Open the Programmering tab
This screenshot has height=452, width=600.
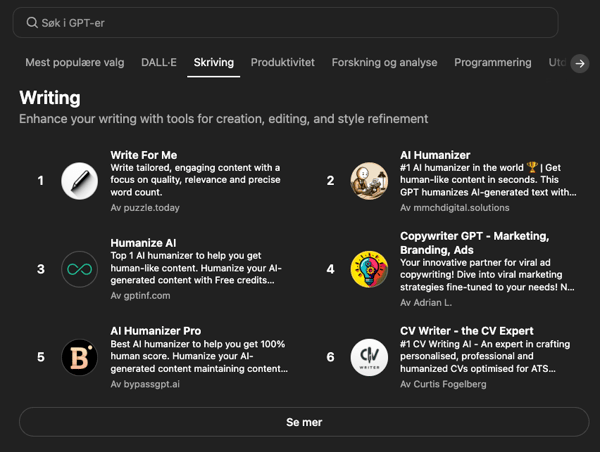(x=492, y=62)
